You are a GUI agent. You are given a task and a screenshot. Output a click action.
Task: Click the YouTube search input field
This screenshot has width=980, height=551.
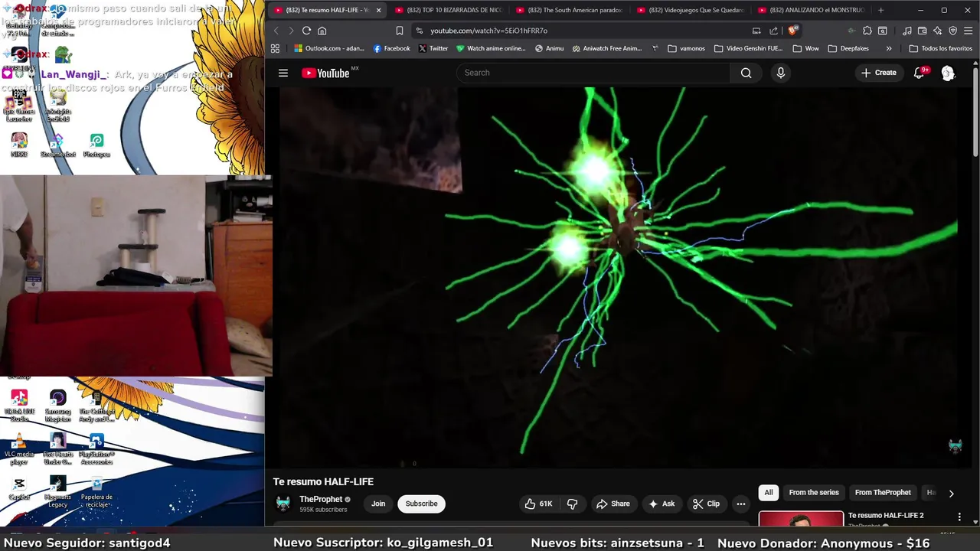coord(593,73)
